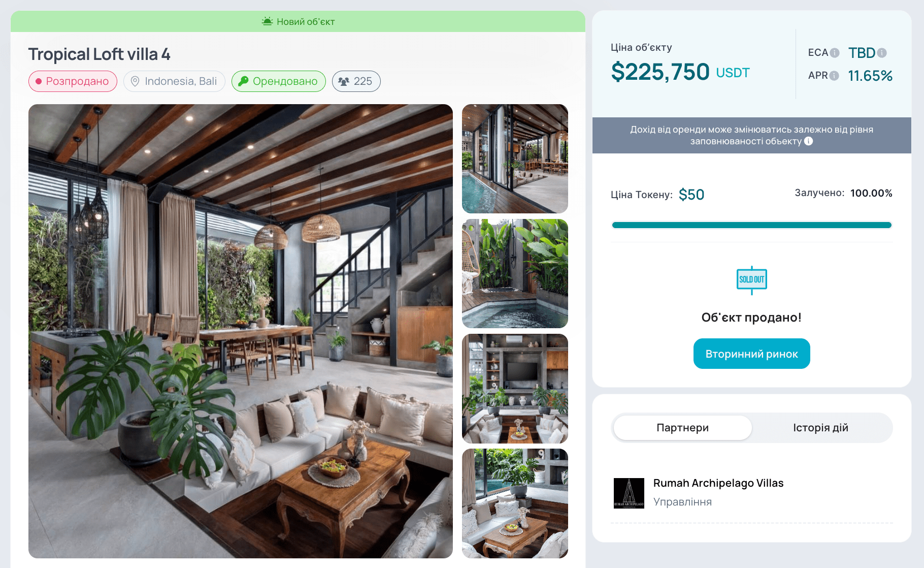Select the TV wall lounge thumbnail
The image size is (924, 568).
515,389
